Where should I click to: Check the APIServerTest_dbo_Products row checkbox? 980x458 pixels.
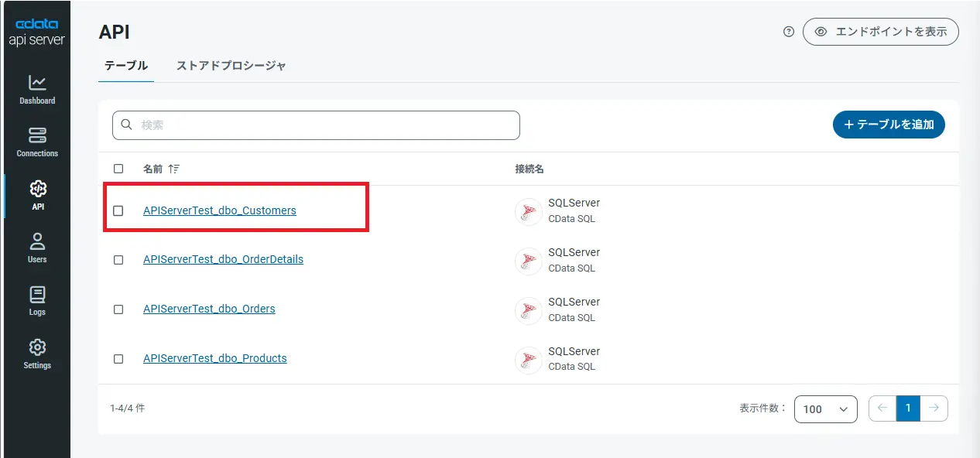coord(118,359)
